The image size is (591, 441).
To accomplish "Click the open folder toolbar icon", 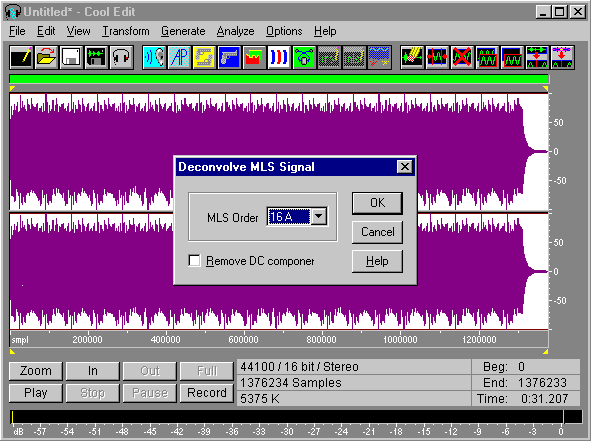I will (x=46, y=58).
